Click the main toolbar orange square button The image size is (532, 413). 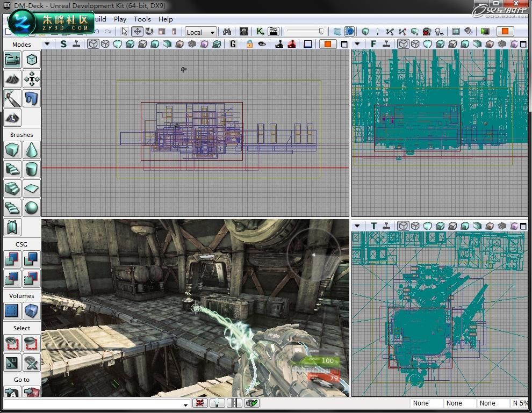505,32
